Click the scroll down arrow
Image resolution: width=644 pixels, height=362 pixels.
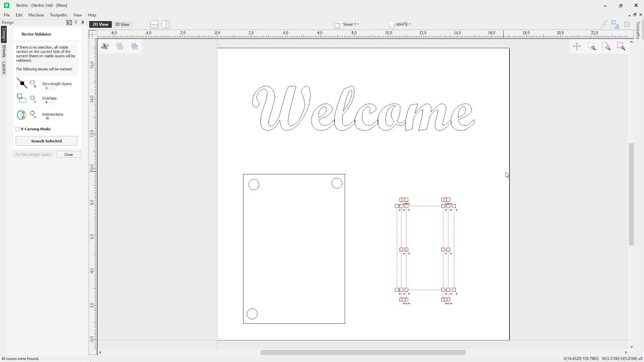(x=631, y=346)
